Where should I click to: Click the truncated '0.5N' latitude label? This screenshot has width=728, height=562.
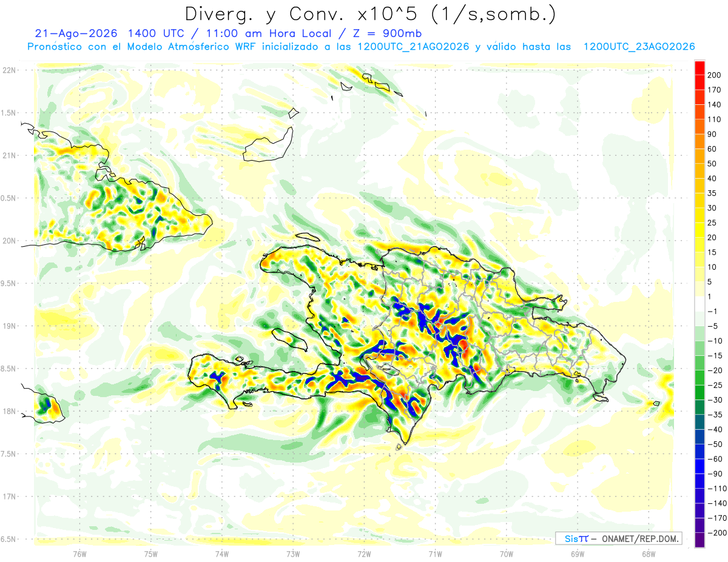(x=8, y=198)
